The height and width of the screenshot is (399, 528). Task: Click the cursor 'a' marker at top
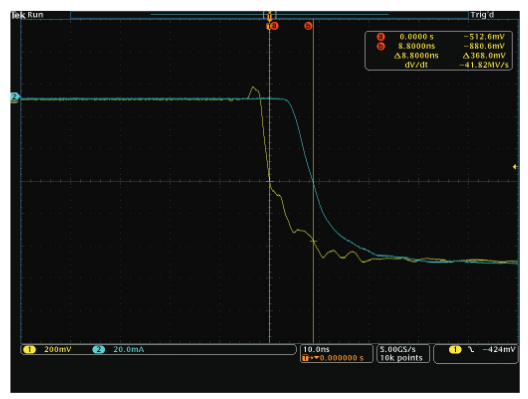pos(274,26)
